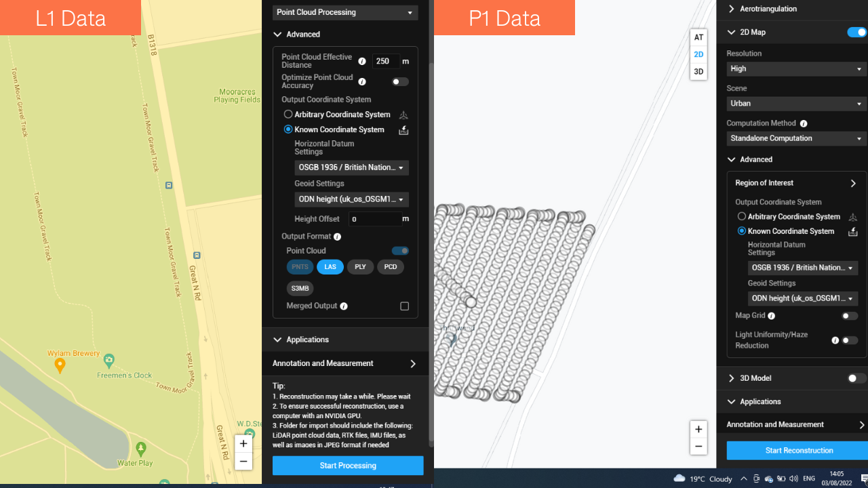The width and height of the screenshot is (868, 488).
Task: Click the import coordinate system icon in L1 panel
Action: (x=403, y=129)
